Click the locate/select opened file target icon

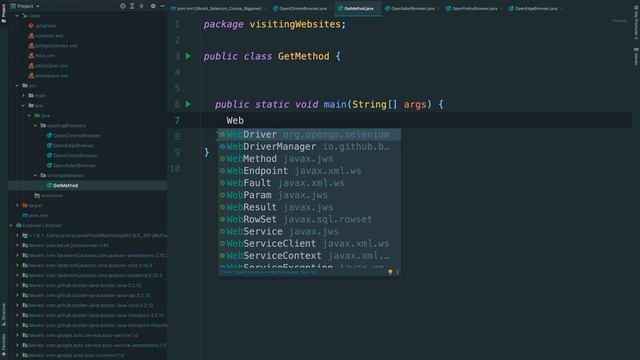click(122, 6)
